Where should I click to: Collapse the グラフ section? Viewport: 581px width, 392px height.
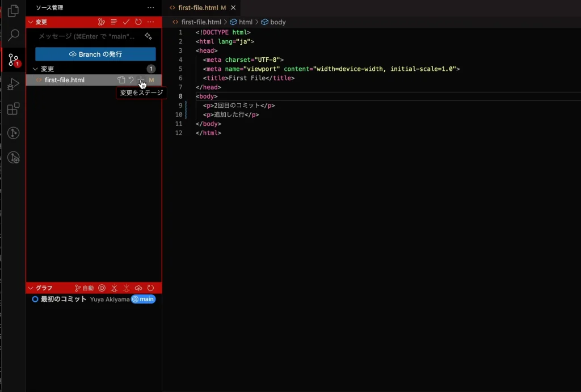click(x=31, y=288)
